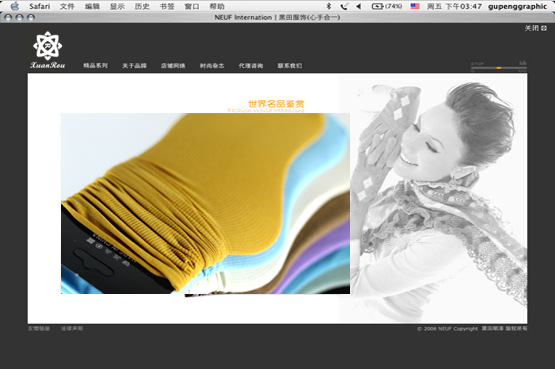555x369 pixels.
Task: Click the phone status icon
Action: pyautogui.click(x=344, y=6)
